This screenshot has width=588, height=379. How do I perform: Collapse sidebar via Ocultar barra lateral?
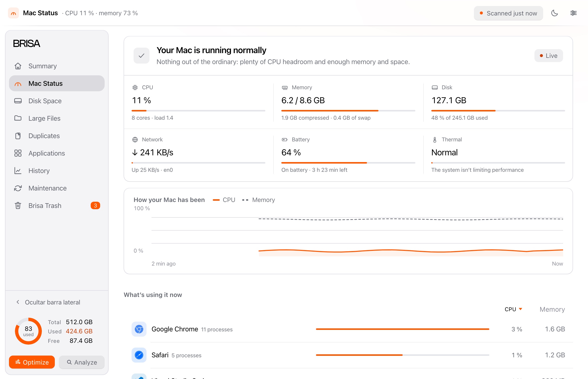pos(48,302)
